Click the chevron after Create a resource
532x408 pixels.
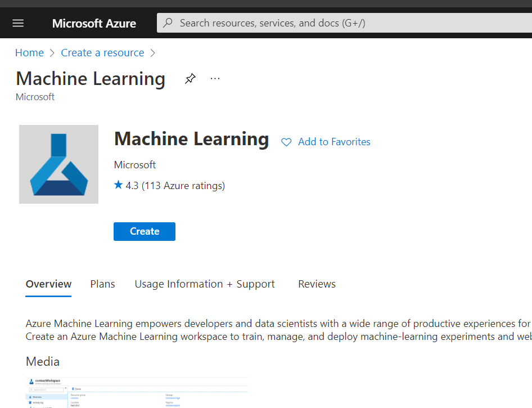152,53
